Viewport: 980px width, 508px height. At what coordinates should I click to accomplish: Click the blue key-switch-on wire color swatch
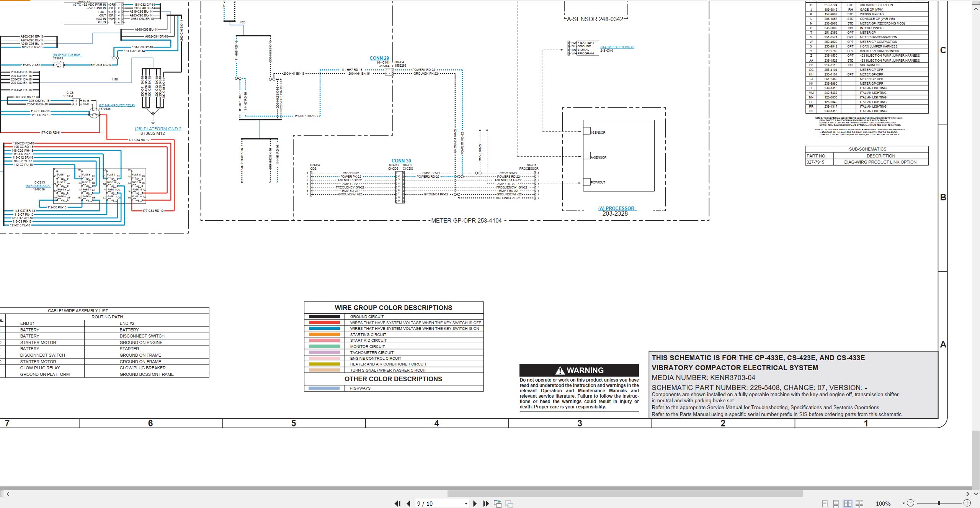pyautogui.click(x=324, y=328)
